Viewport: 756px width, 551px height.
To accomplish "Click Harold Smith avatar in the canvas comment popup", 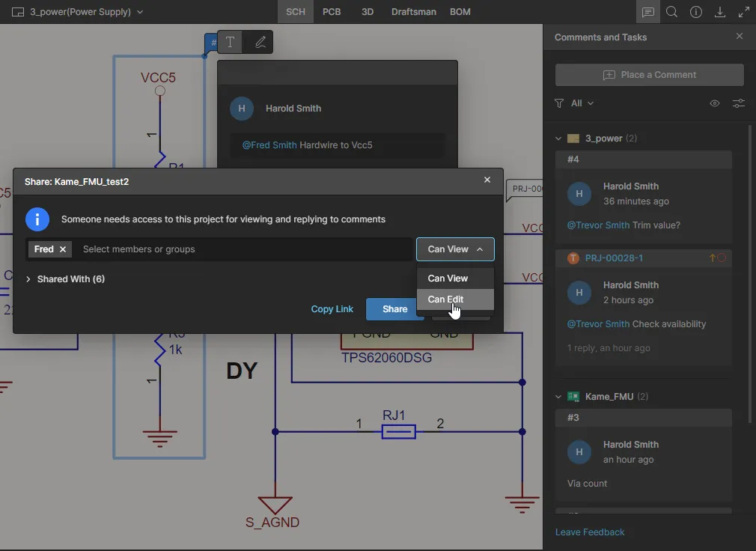I will [x=242, y=109].
